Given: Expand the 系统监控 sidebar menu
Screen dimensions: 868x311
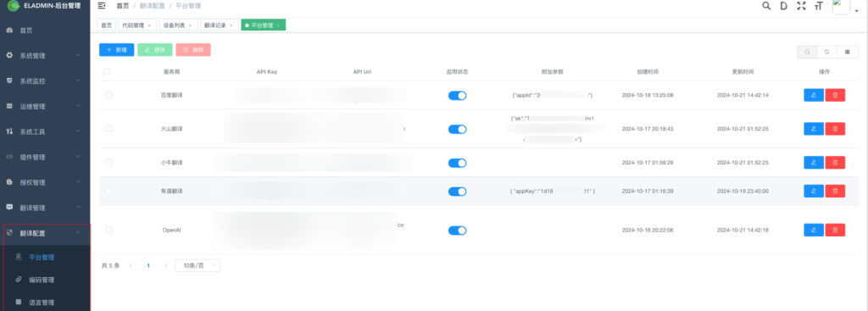Looking at the screenshot, I should point(45,81).
